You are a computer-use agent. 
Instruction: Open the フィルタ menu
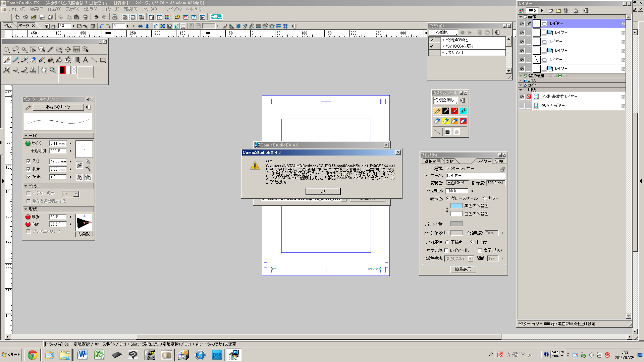tap(149, 9)
